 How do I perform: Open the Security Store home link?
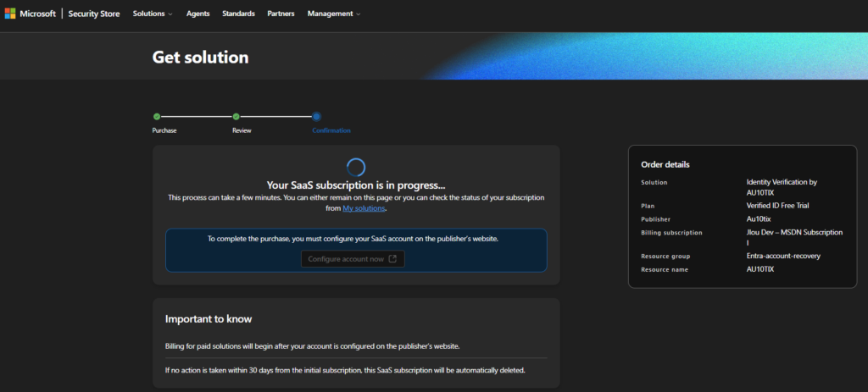(x=93, y=14)
